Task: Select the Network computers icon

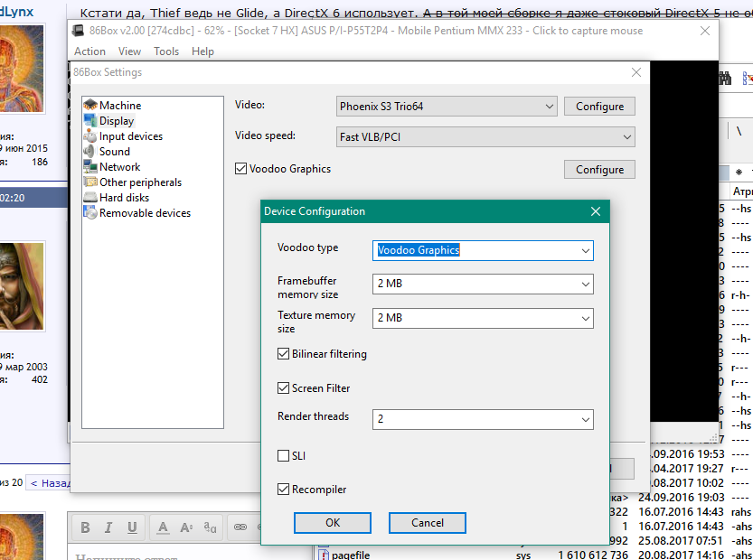Action: (90, 167)
